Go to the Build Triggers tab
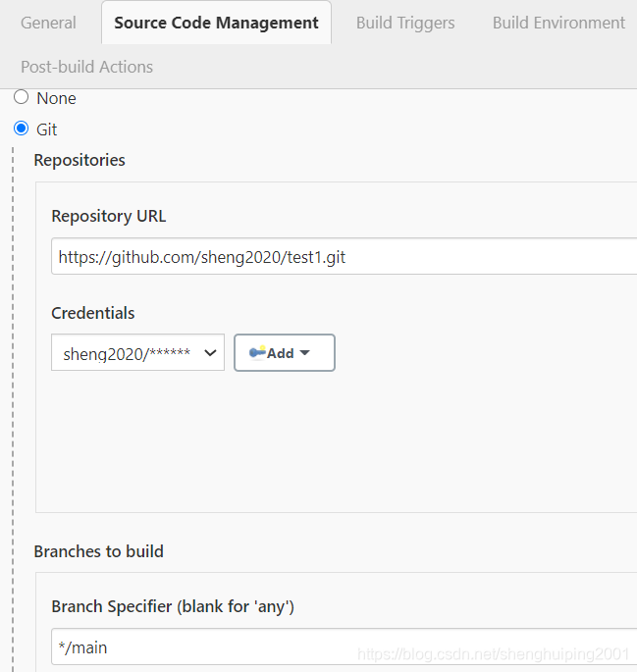This screenshot has height=672, width=637. pos(405,23)
